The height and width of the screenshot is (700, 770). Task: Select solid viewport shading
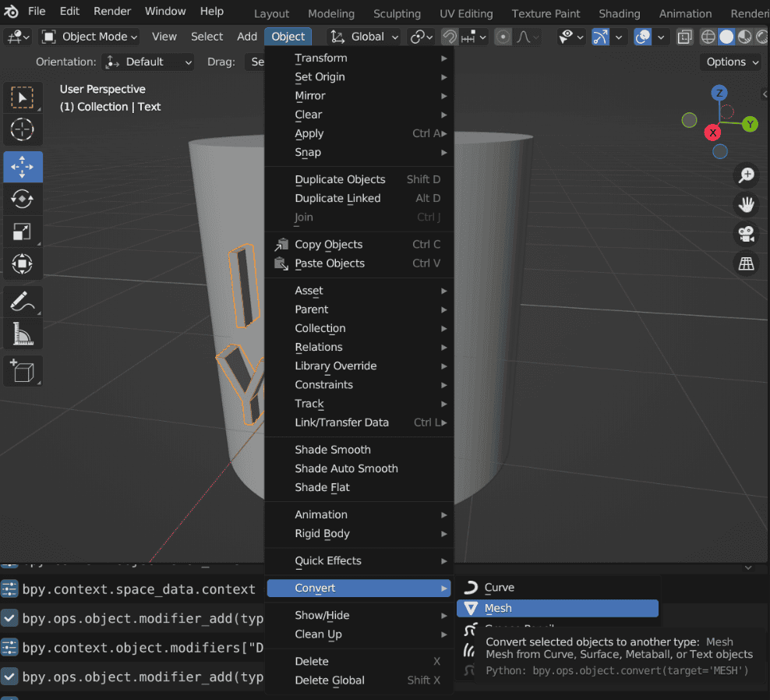[x=726, y=37]
